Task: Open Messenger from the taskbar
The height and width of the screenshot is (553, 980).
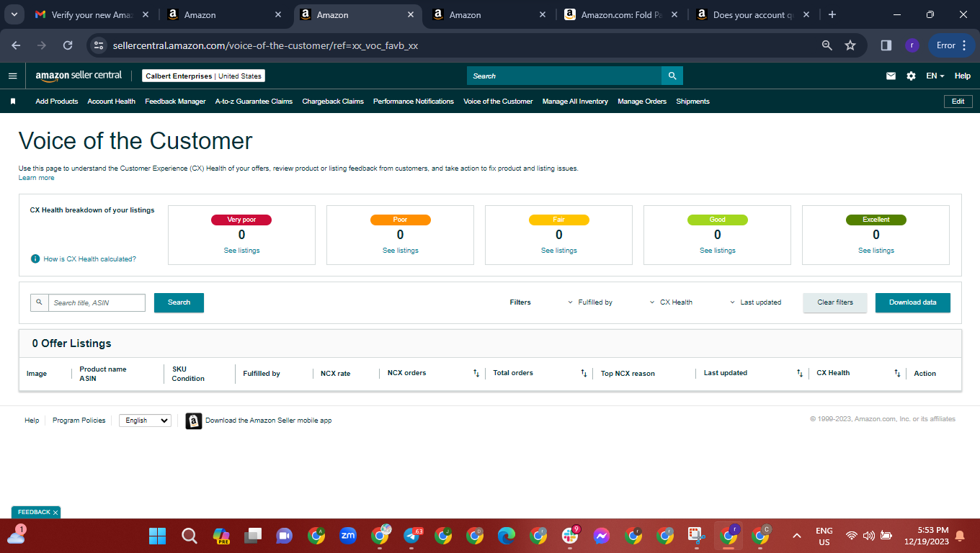Action: pos(602,536)
